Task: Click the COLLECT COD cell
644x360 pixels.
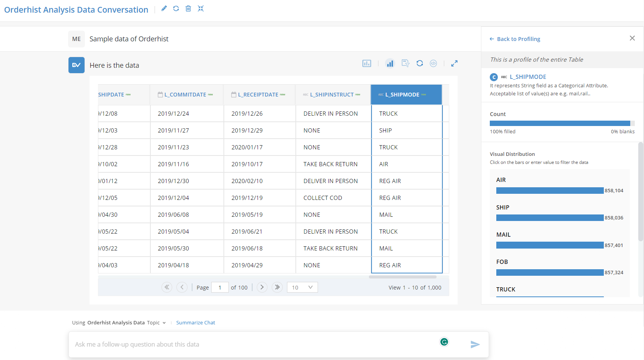Action: click(333, 198)
